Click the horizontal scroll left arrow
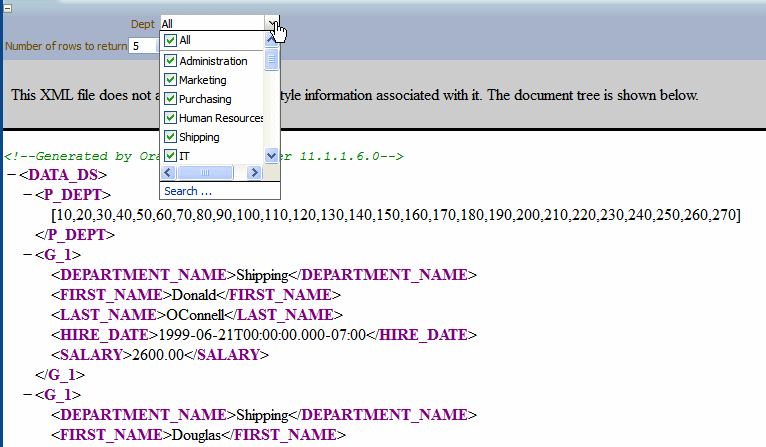The width and height of the screenshot is (766, 447). coord(168,172)
